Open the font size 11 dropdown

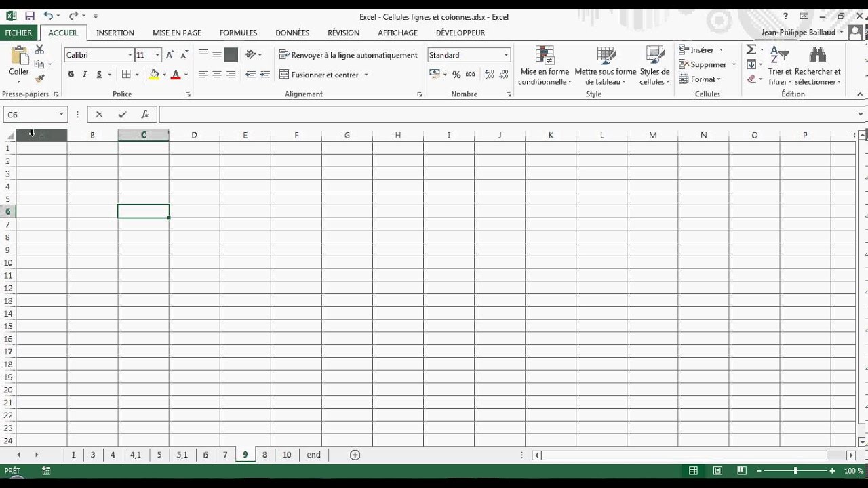tap(157, 55)
